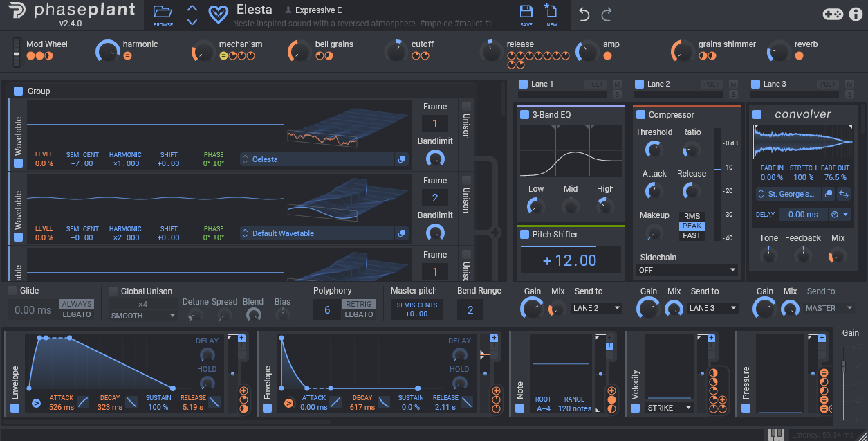This screenshot has height=441, width=868.
Task: Select LEGATO glide mode
Action: [x=77, y=314]
